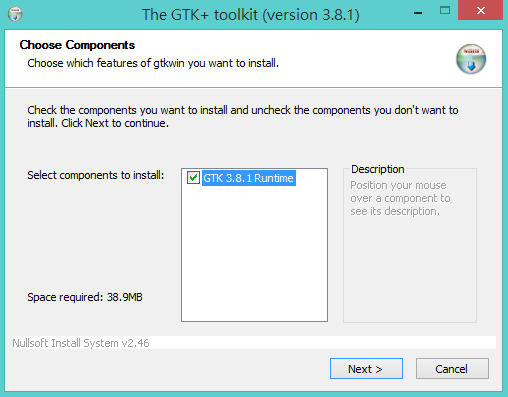Viewport: 508px width, 397px height.
Task: Click the Choose Components heading
Action: pos(77,45)
